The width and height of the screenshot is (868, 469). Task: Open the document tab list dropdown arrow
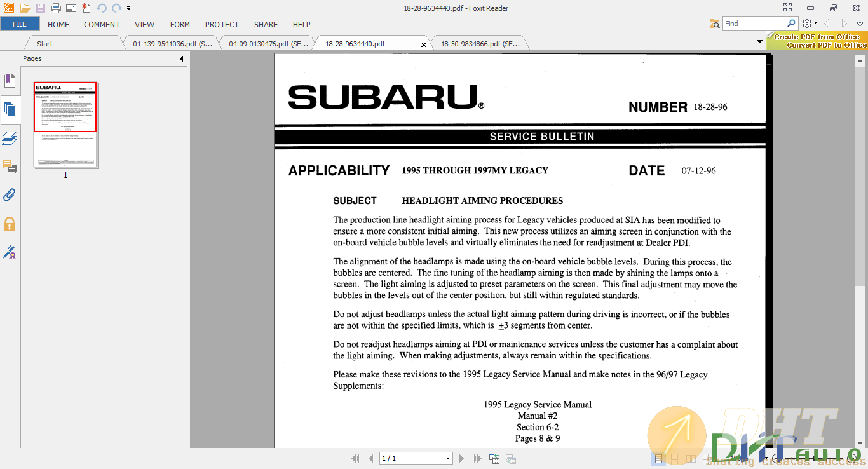(760, 42)
